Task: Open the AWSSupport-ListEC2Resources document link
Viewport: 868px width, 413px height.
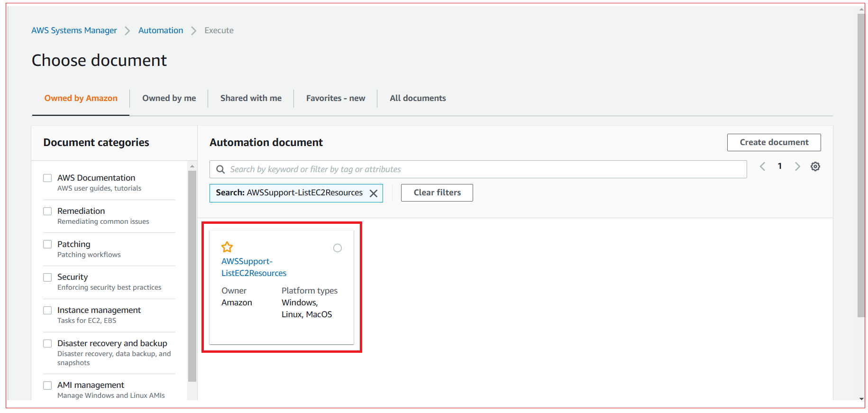Action: (254, 267)
